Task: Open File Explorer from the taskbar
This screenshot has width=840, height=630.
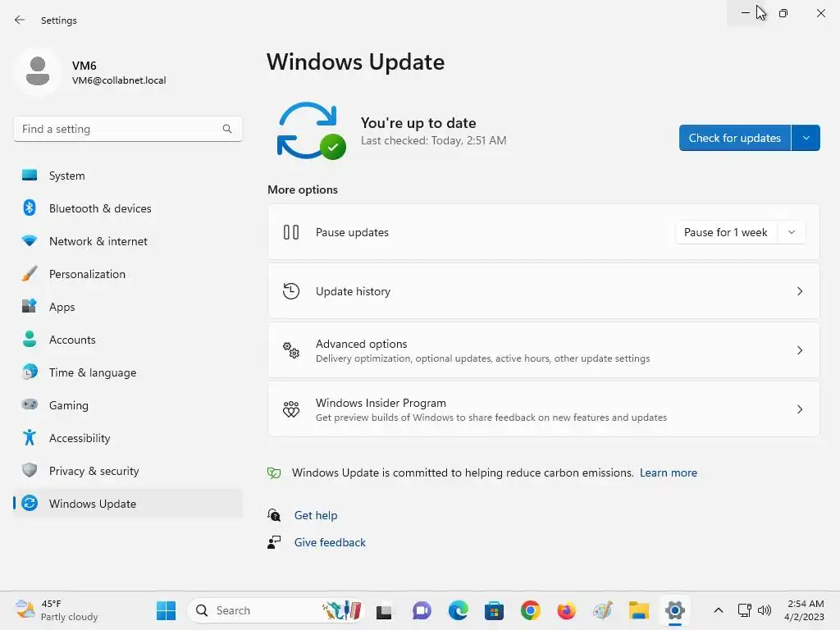Action: (x=639, y=610)
